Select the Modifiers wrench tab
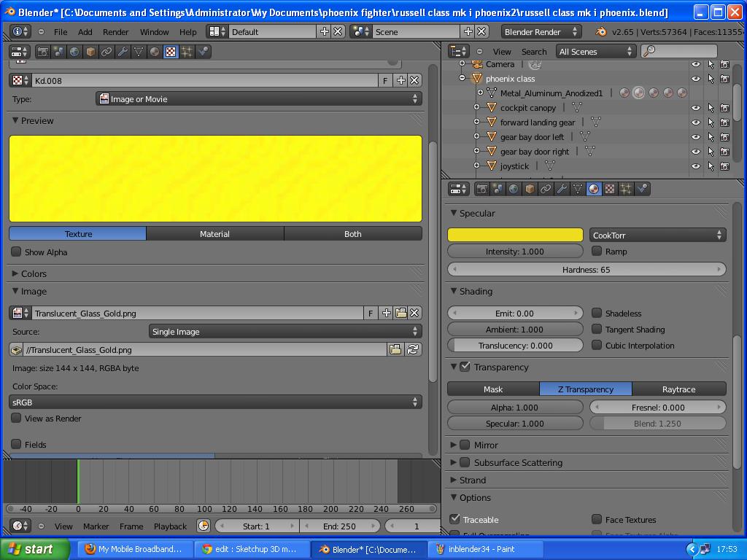The height and width of the screenshot is (560, 747). point(562,189)
